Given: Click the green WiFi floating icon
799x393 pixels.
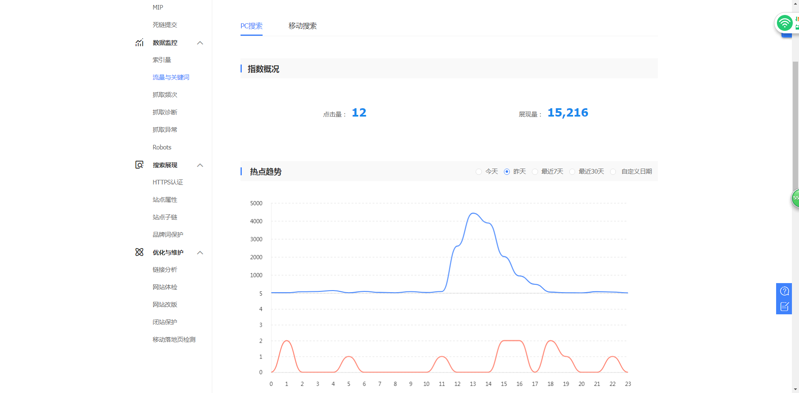Looking at the screenshot, I should click(784, 23).
